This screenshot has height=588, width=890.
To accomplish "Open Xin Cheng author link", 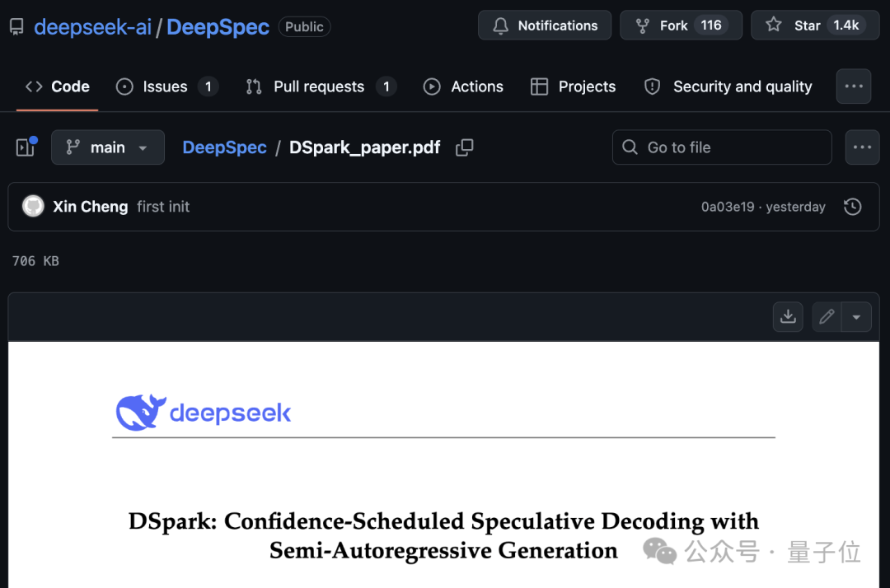I will tap(91, 207).
